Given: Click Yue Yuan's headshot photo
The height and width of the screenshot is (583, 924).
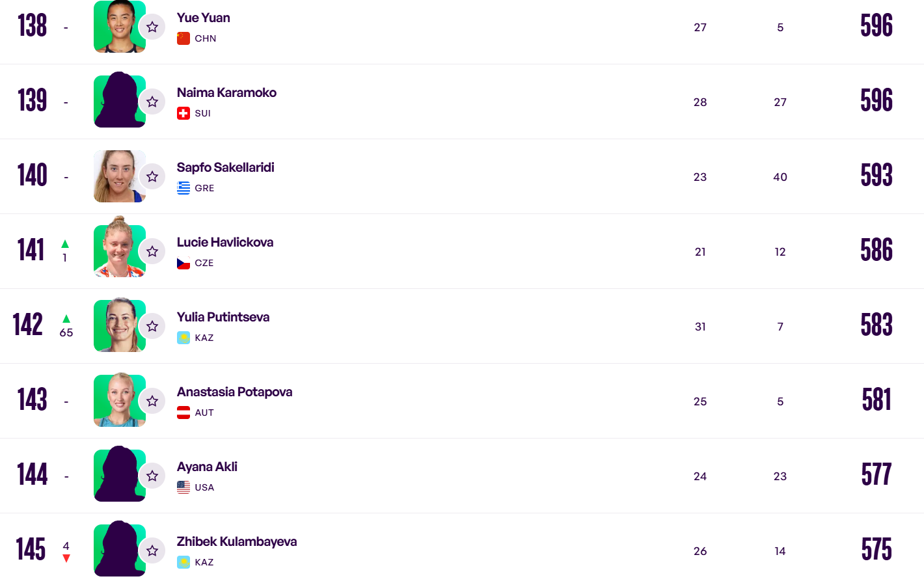Looking at the screenshot, I should 118,27.
